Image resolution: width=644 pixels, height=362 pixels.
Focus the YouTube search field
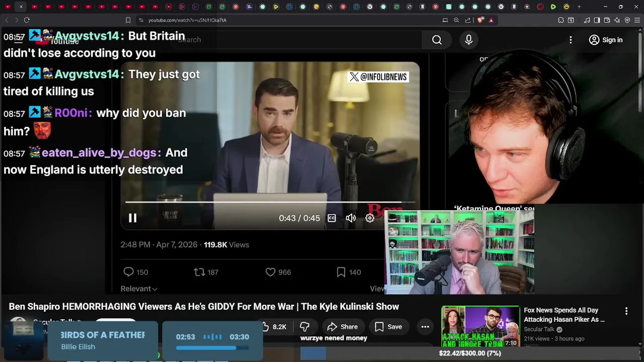[x=297, y=40]
